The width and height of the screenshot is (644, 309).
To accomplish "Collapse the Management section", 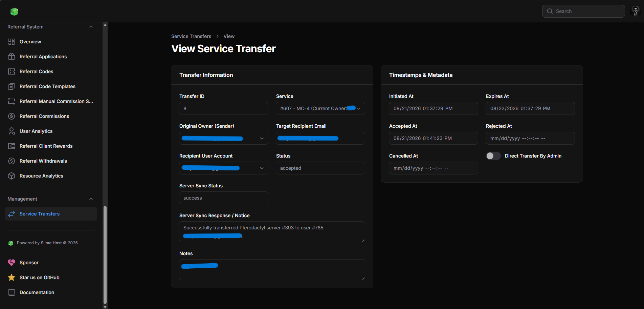I will (x=91, y=199).
